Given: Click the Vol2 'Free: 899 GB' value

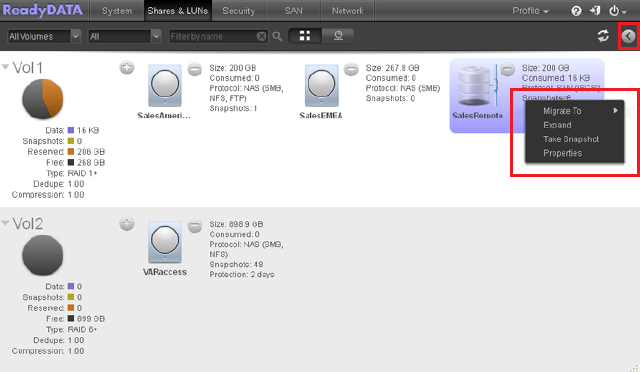Looking at the screenshot, I should [x=91, y=319].
